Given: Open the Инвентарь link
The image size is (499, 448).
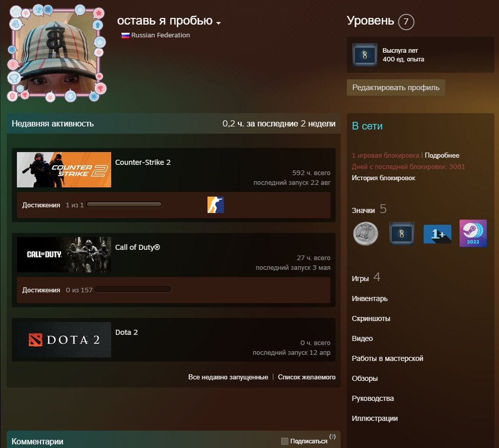Looking at the screenshot, I should pos(369,298).
